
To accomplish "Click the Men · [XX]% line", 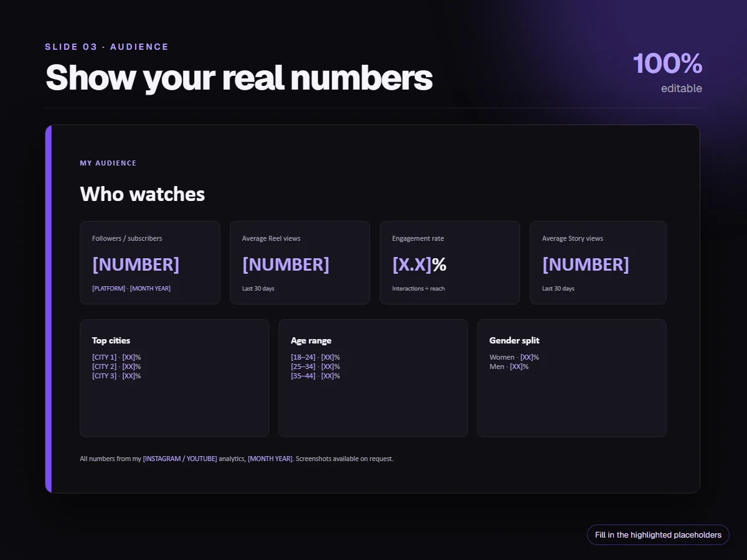I will 509,366.
